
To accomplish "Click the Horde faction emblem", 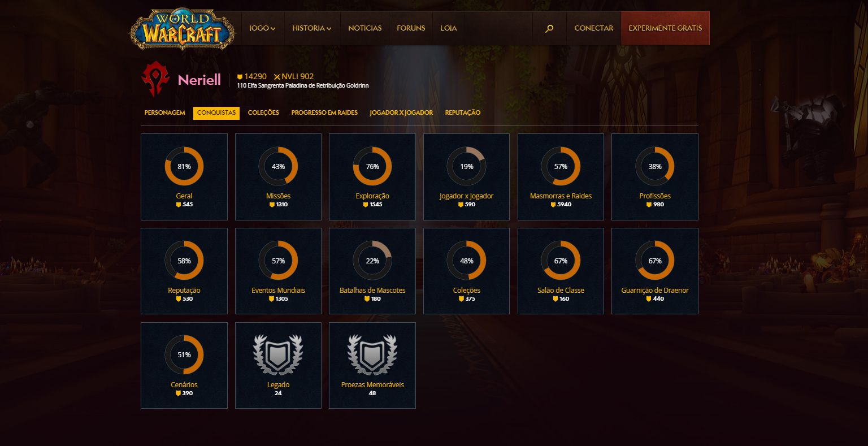I will point(155,80).
